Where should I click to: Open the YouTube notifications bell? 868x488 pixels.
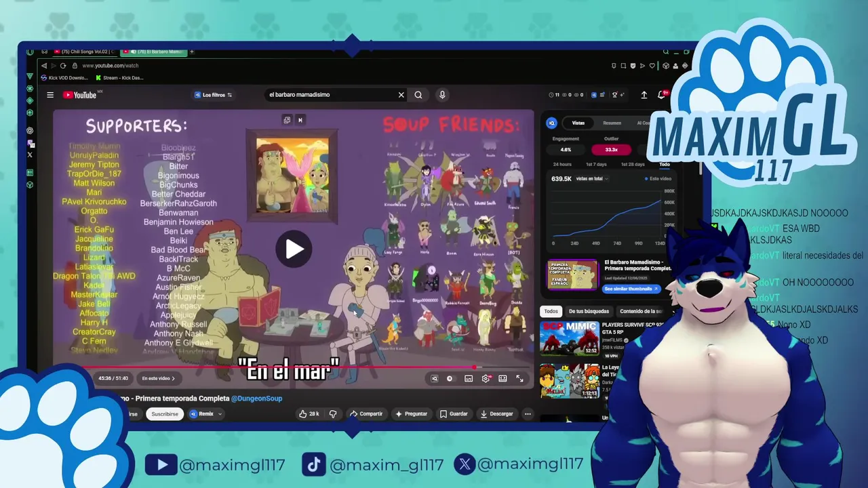[x=661, y=95]
